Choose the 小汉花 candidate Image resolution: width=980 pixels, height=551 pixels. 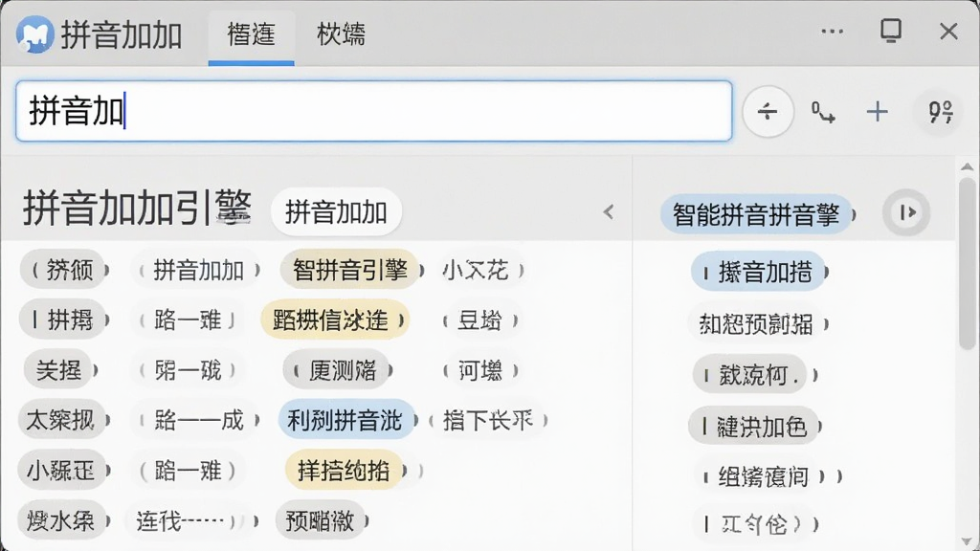[479, 271]
